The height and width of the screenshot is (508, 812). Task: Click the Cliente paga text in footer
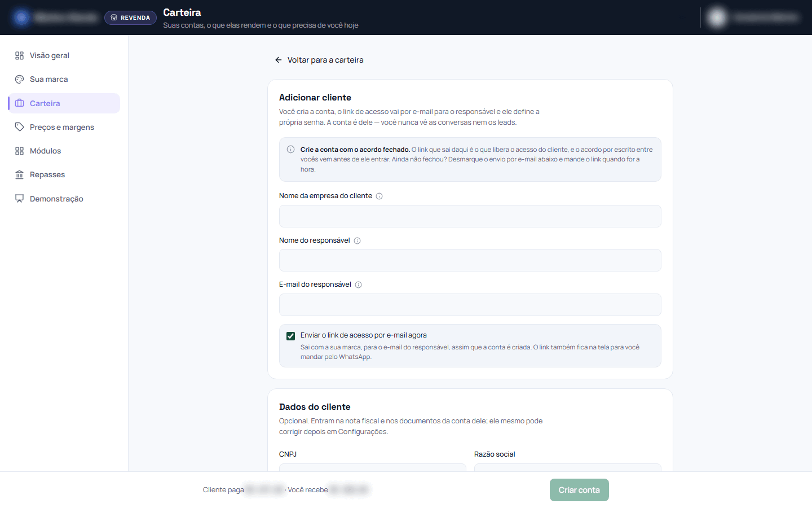[x=223, y=490]
